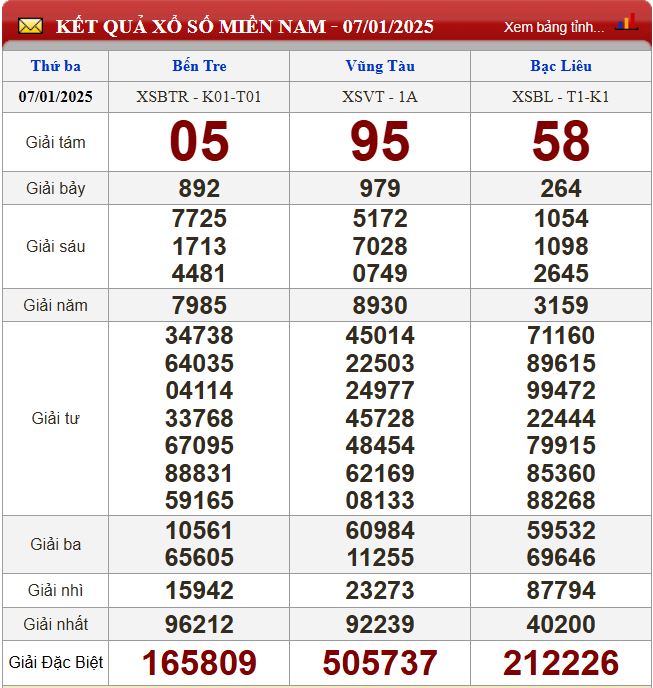This screenshot has width=653, height=688.
Task: Select giải sáu number 1054
Action: tap(561, 219)
